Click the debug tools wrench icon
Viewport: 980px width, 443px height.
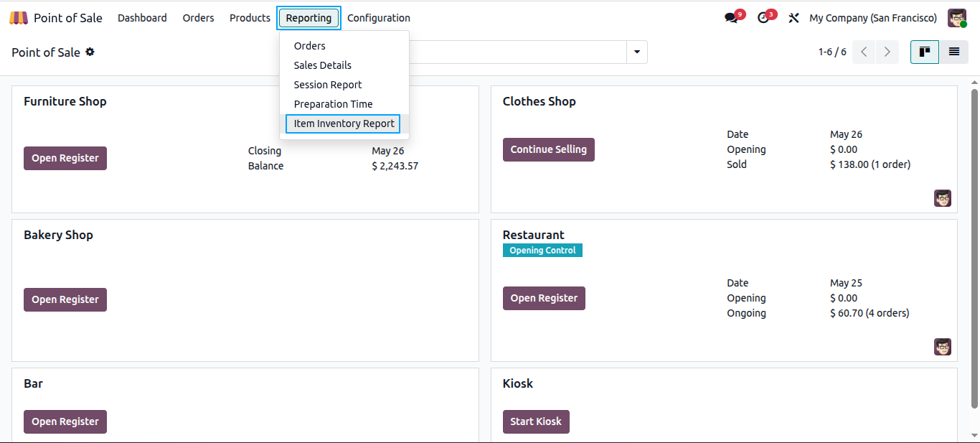coord(793,18)
